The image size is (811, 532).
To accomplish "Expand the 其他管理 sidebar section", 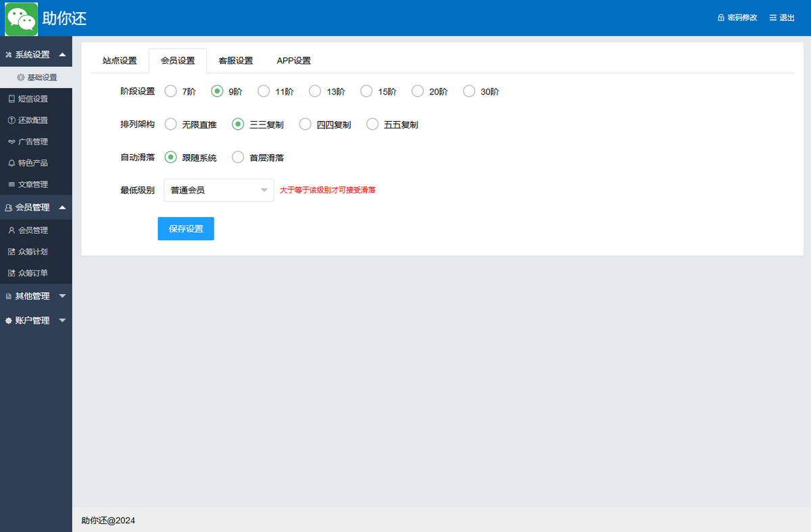I will tap(36, 296).
